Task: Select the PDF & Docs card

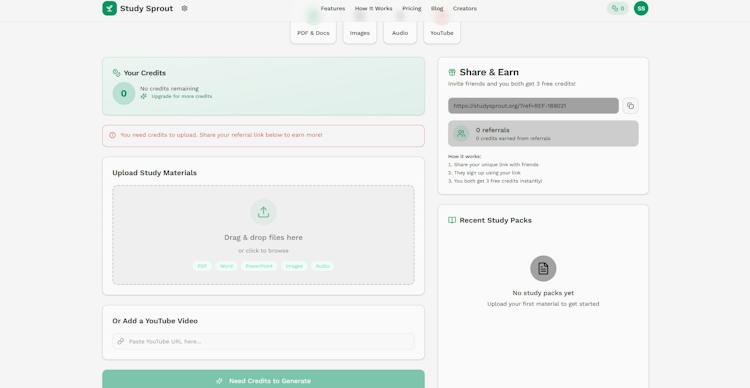Action: click(x=313, y=32)
